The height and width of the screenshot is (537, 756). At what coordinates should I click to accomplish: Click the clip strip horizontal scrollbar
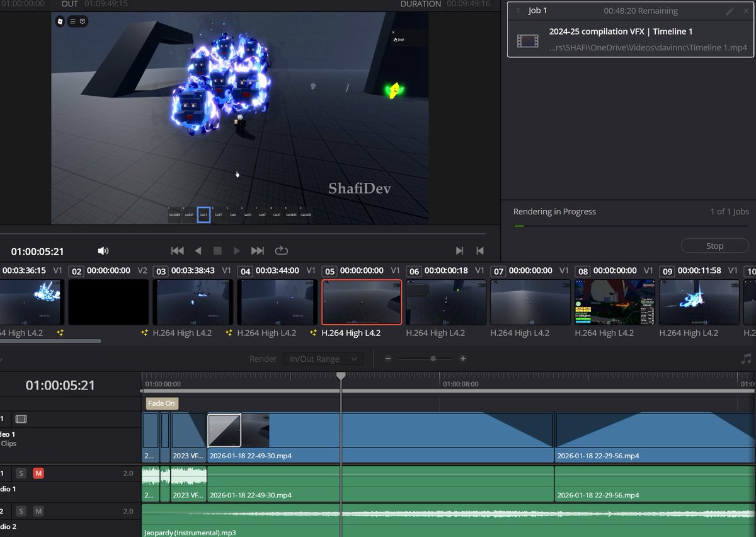click(50, 341)
